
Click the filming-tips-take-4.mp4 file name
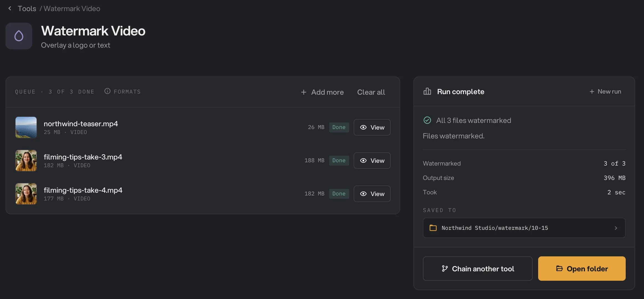83,190
